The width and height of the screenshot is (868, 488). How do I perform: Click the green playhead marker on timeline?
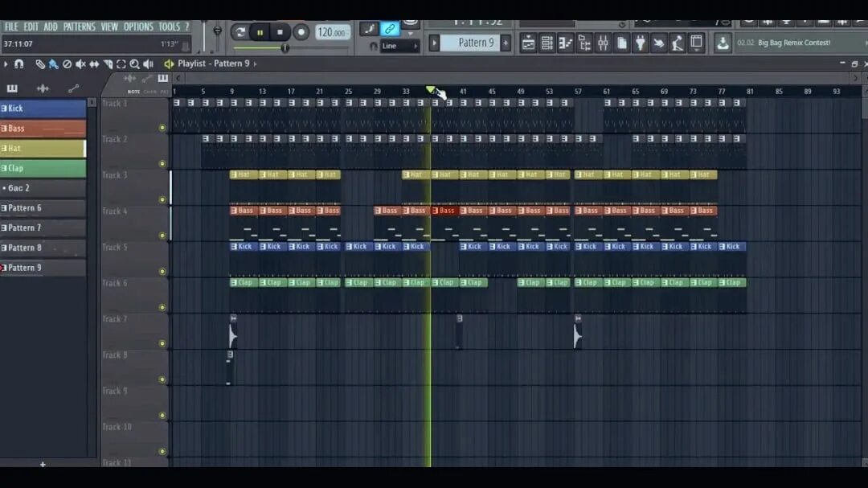click(x=430, y=89)
